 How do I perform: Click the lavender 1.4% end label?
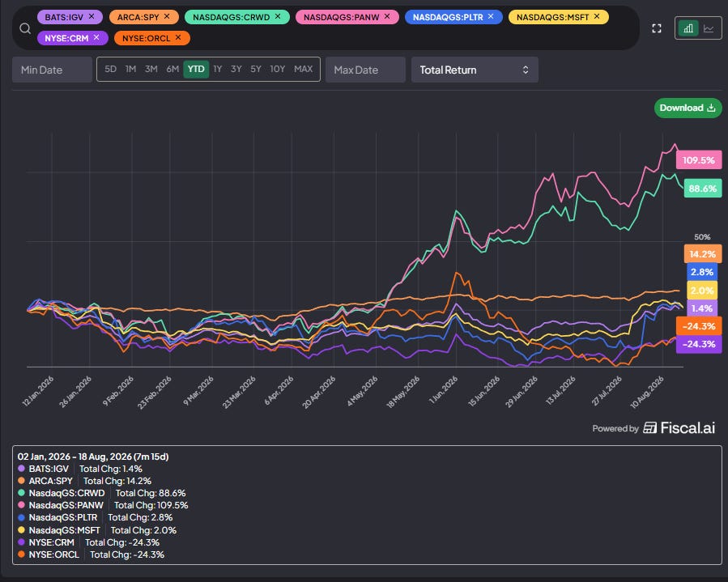pyautogui.click(x=702, y=308)
